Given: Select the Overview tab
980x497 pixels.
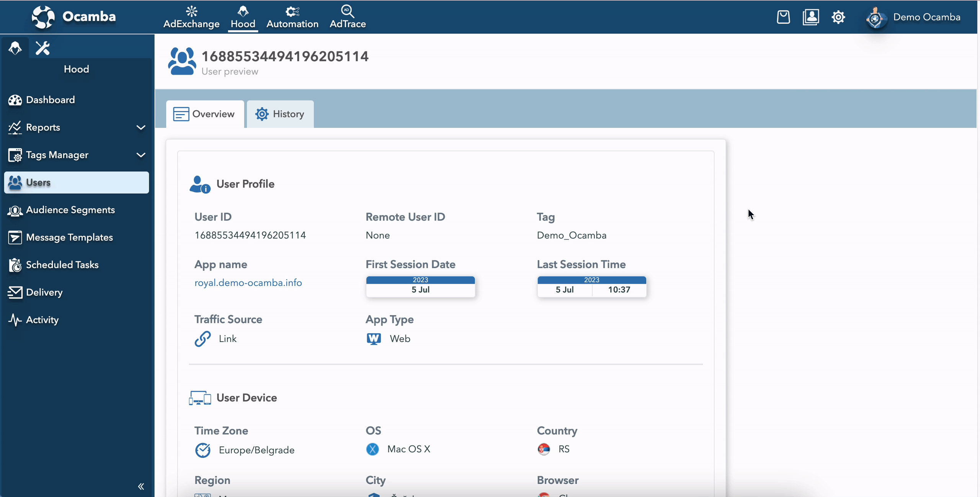Looking at the screenshot, I should [204, 113].
